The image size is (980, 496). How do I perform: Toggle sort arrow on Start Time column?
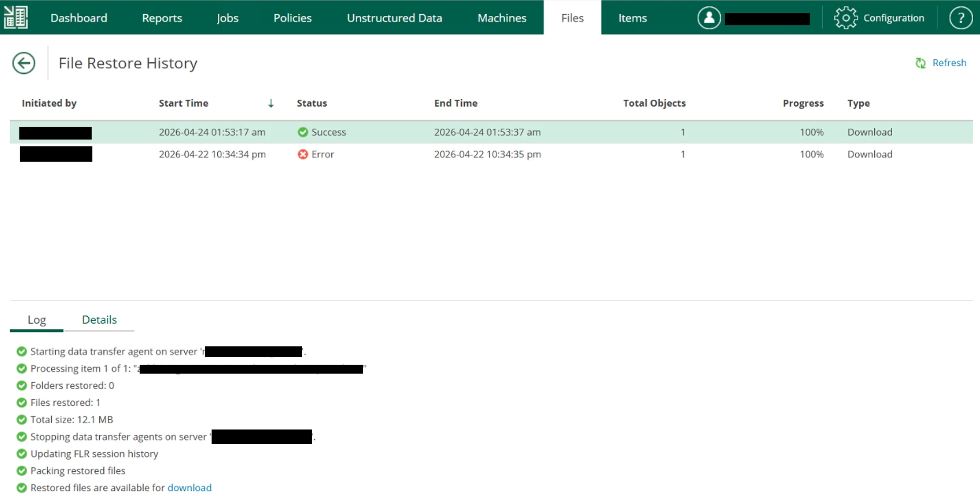(x=271, y=103)
